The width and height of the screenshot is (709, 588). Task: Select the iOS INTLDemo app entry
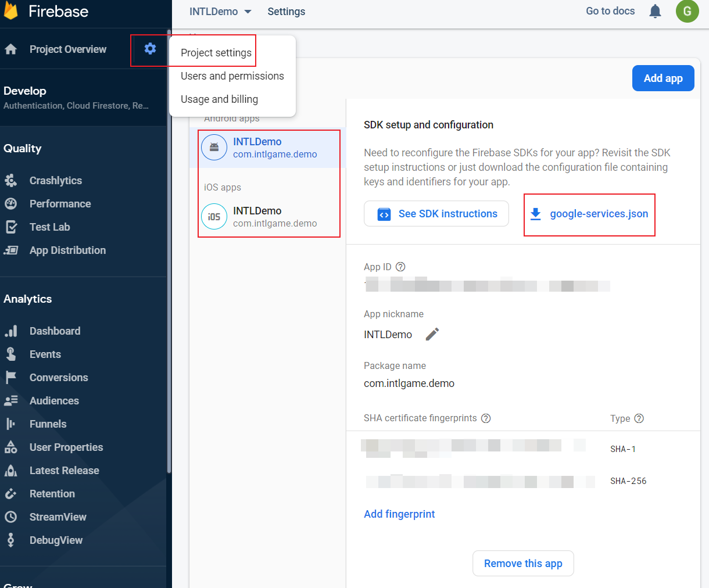[268, 216]
